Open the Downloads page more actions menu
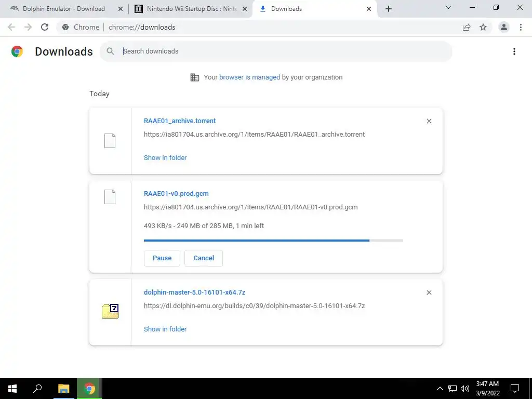Image resolution: width=532 pixels, height=399 pixels. pos(514,51)
